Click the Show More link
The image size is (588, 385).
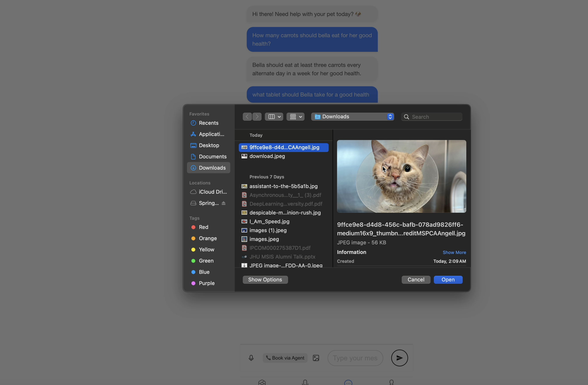[454, 252]
